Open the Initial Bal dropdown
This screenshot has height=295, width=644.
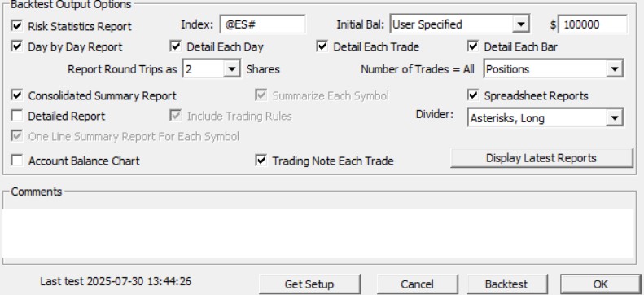521,24
